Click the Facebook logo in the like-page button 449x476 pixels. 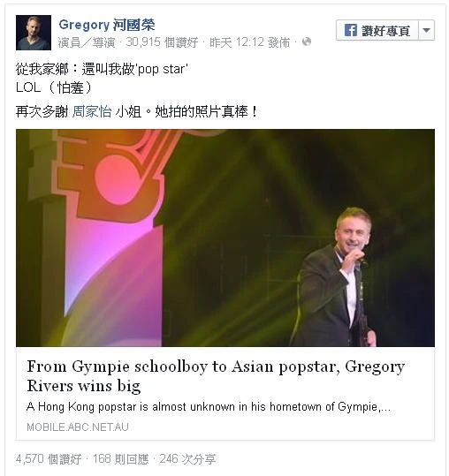point(351,30)
